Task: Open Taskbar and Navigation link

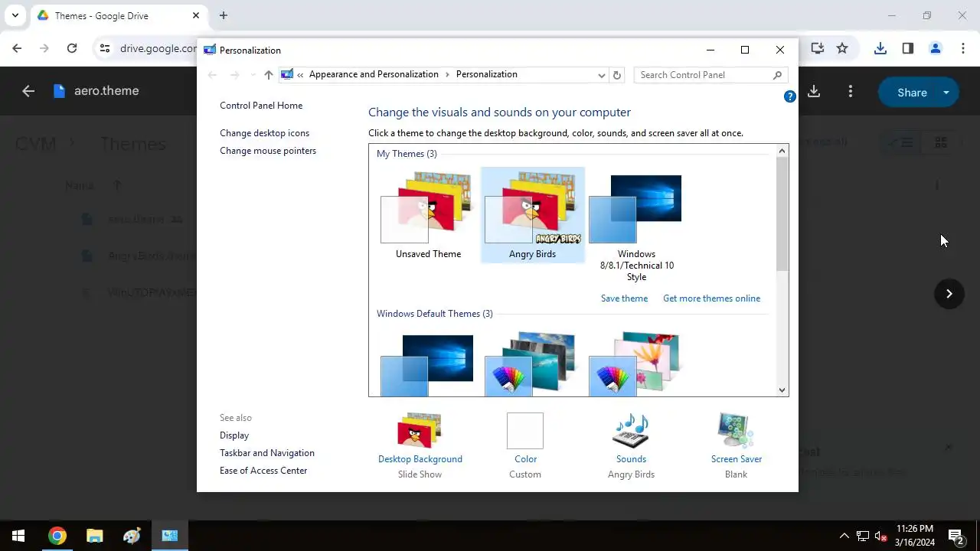Action: point(267,453)
